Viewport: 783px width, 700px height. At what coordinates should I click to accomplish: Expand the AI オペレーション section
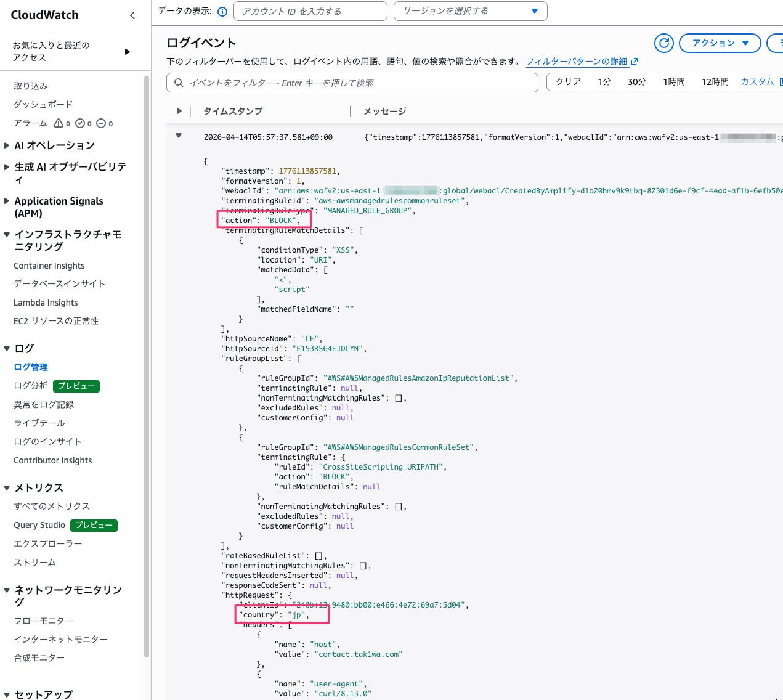6,145
